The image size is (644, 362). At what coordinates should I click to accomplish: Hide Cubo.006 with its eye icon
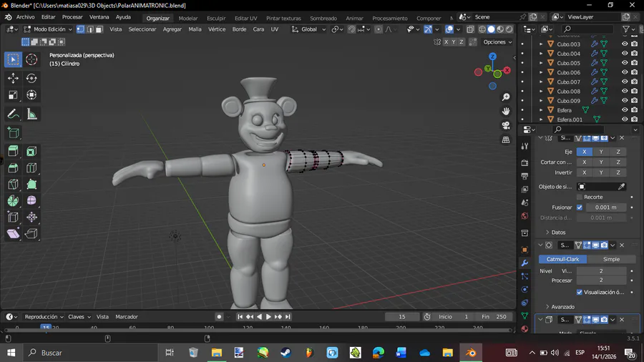(625, 72)
